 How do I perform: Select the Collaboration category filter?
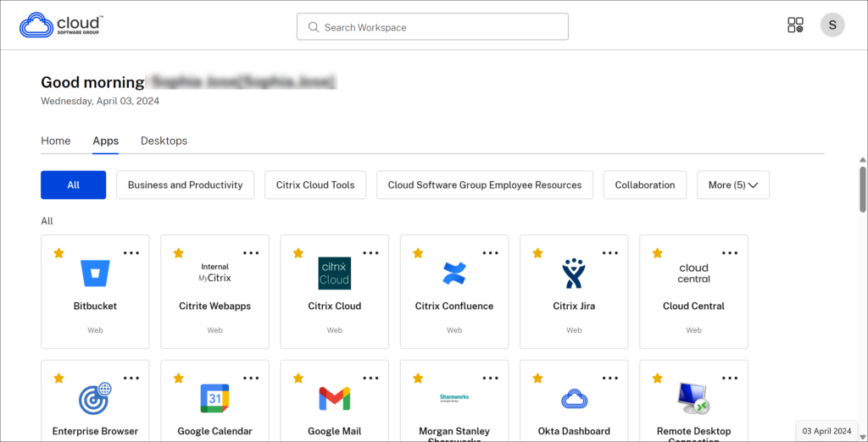click(644, 185)
